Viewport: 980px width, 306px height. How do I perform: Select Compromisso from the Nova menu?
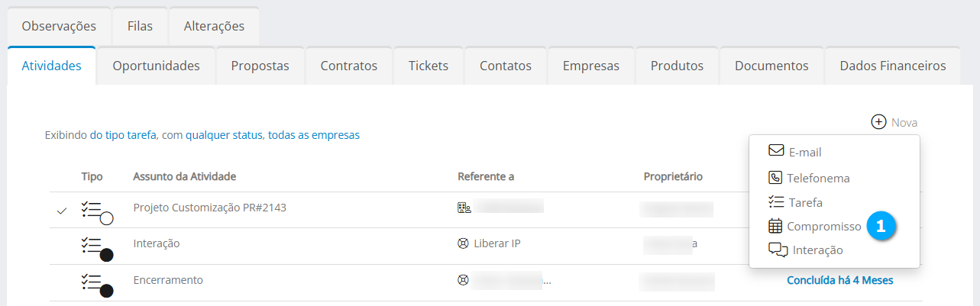point(823,227)
